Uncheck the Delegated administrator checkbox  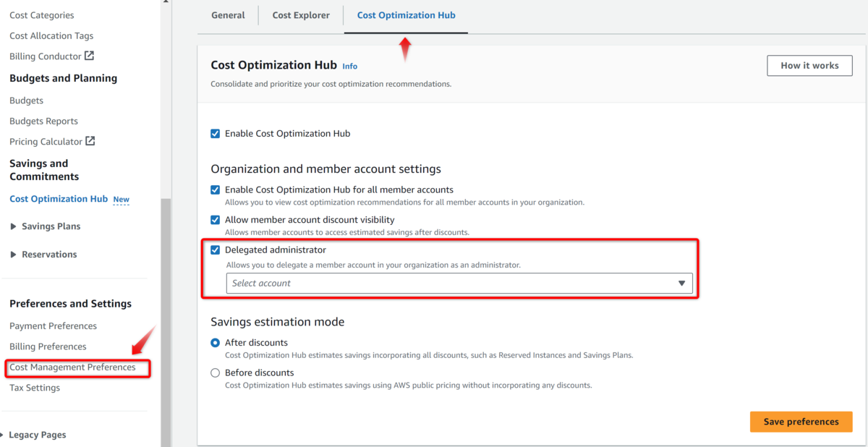[x=215, y=250]
